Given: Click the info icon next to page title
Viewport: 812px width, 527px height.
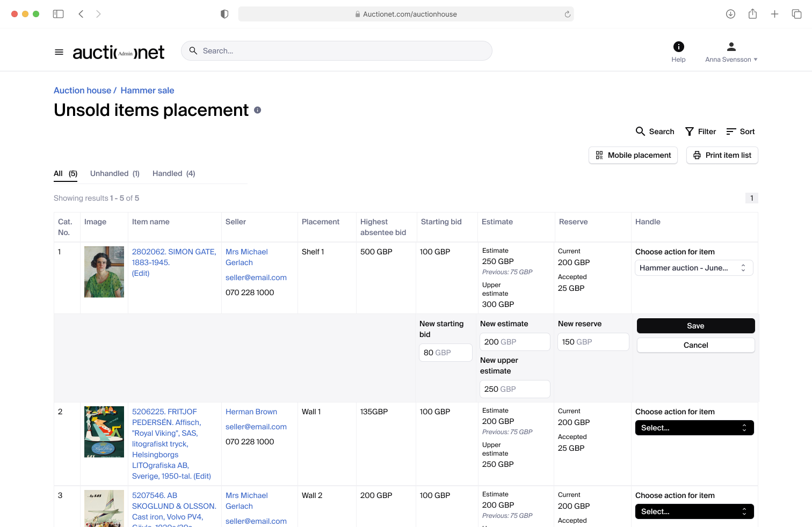Looking at the screenshot, I should click(x=258, y=110).
